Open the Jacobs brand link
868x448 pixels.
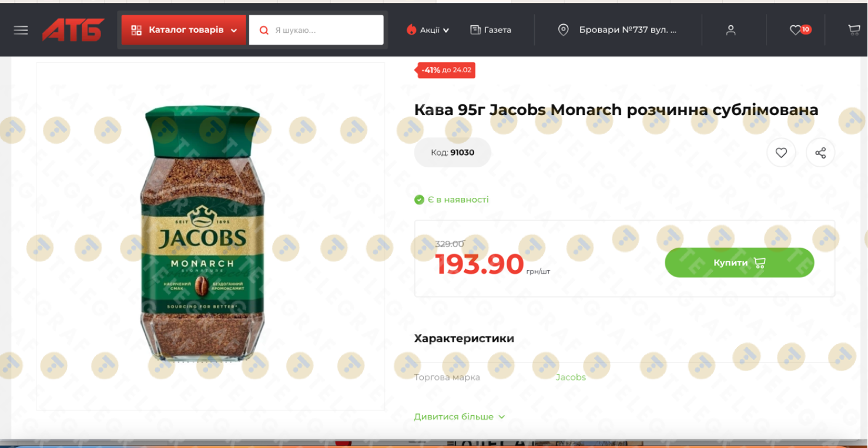(571, 377)
